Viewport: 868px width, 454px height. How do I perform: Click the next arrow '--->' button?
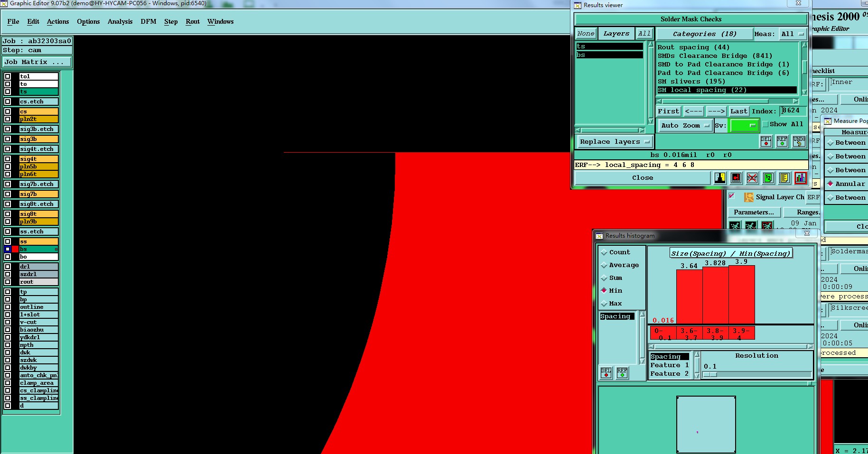pyautogui.click(x=716, y=111)
